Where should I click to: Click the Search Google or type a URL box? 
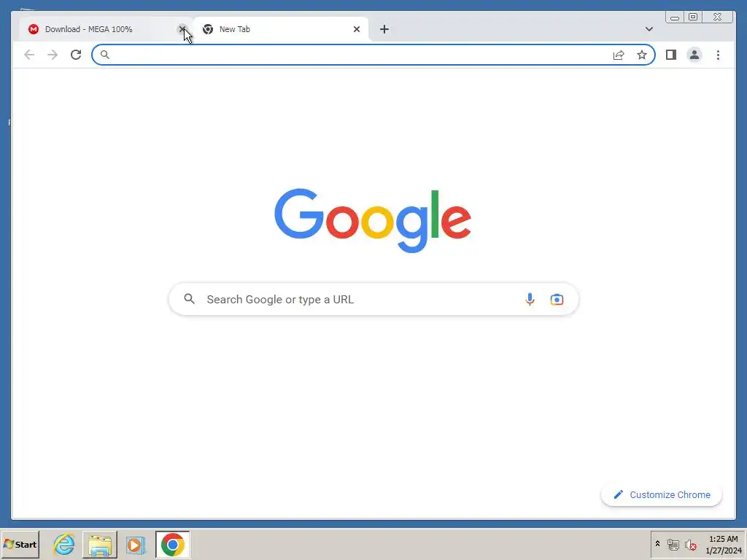coord(373,299)
